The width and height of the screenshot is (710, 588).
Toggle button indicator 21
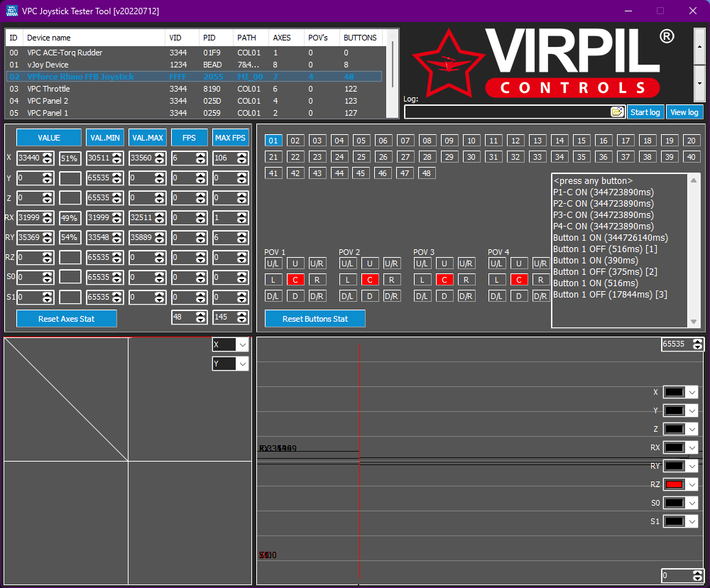(273, 157)
